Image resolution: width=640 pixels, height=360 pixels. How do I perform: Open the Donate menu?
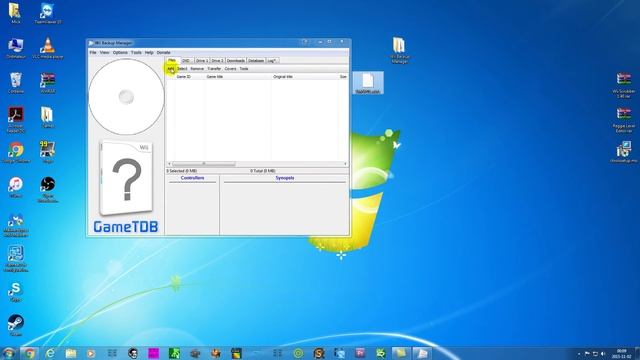(x=163, y=53)
